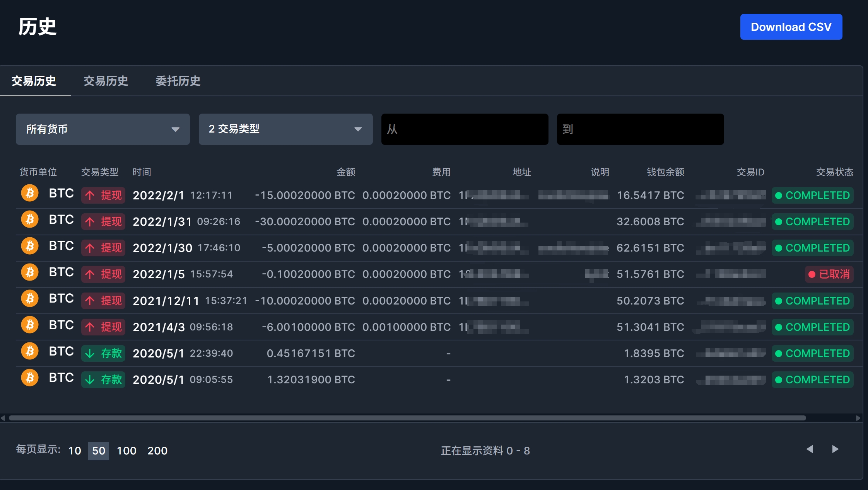Click the chevron arrow on the currency filter

[176, 129]
